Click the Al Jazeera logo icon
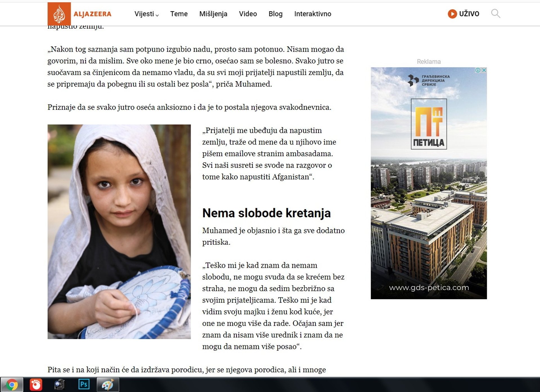Screen dimensions: 540x392 click(x=59, y=14)
